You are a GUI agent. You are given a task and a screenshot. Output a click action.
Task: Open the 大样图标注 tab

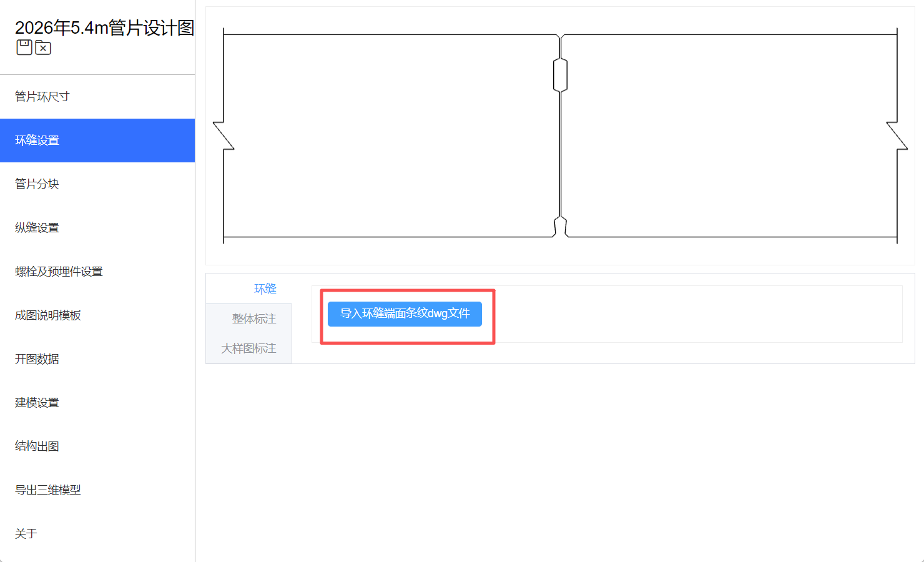(248, 348)
